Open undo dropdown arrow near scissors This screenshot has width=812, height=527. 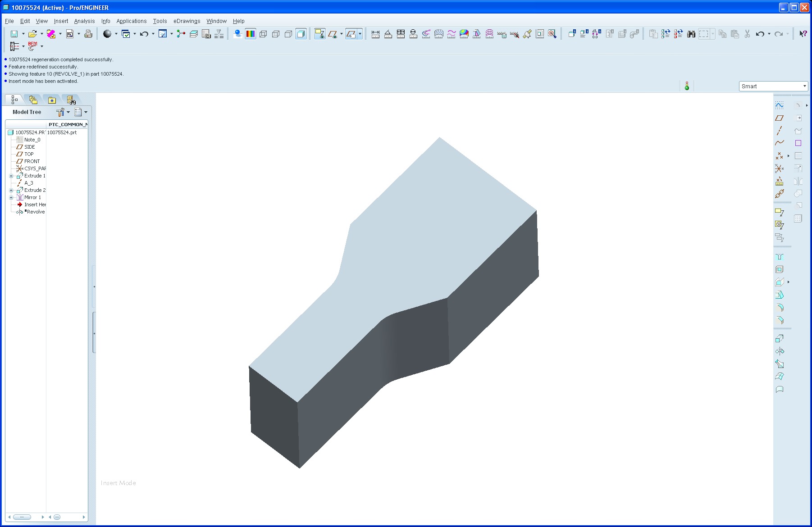click(769, 34)
